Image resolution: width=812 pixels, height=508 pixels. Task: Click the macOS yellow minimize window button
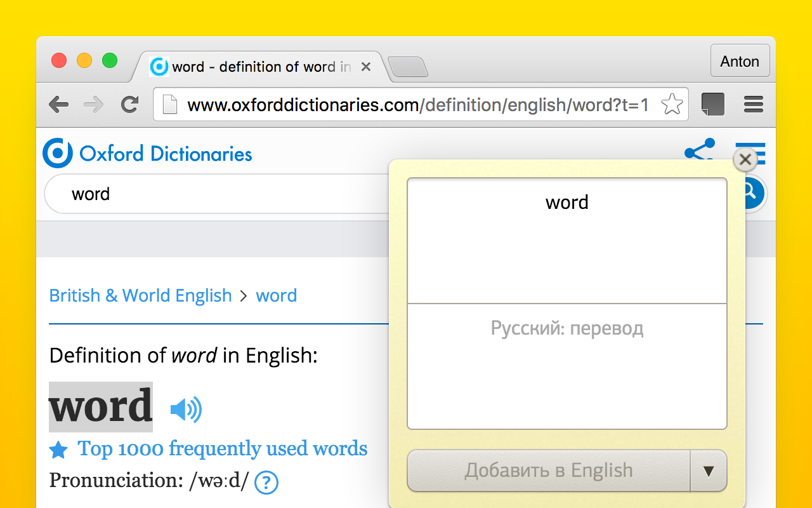point(84,60)
